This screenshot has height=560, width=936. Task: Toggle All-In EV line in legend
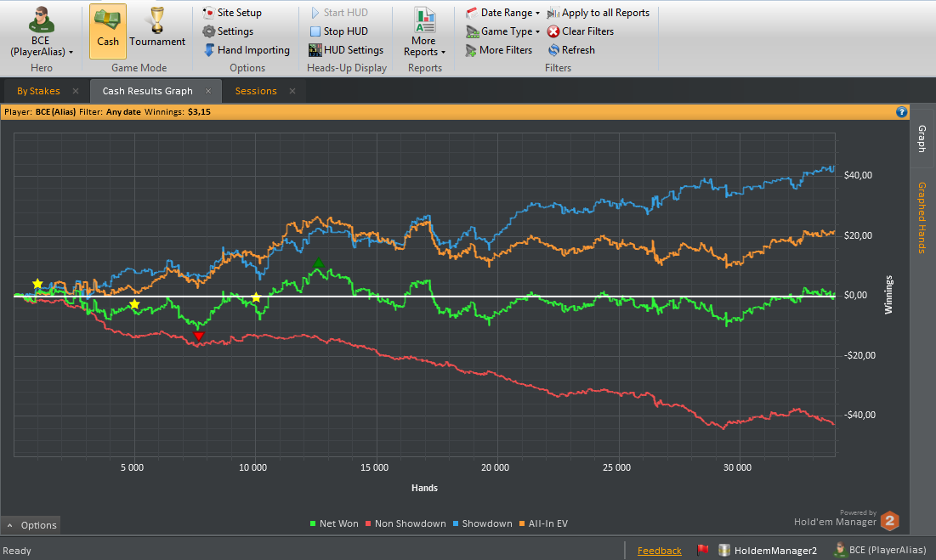coord(543,523)
